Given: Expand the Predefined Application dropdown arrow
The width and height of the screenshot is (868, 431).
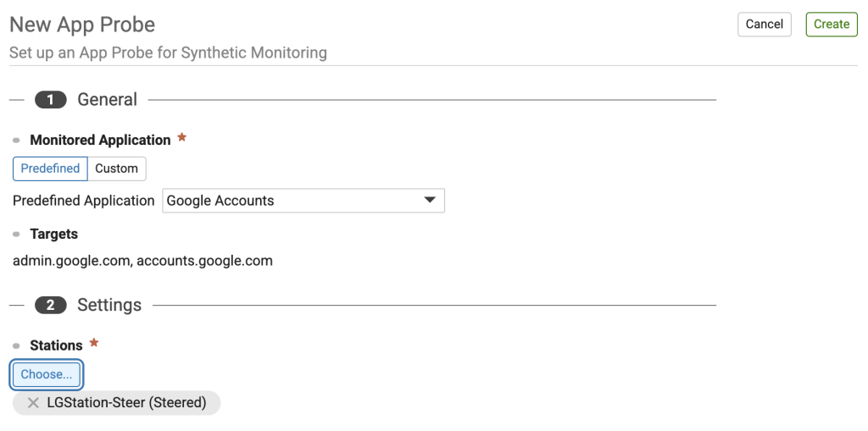Looking at the screenshot, I should 429,201.
